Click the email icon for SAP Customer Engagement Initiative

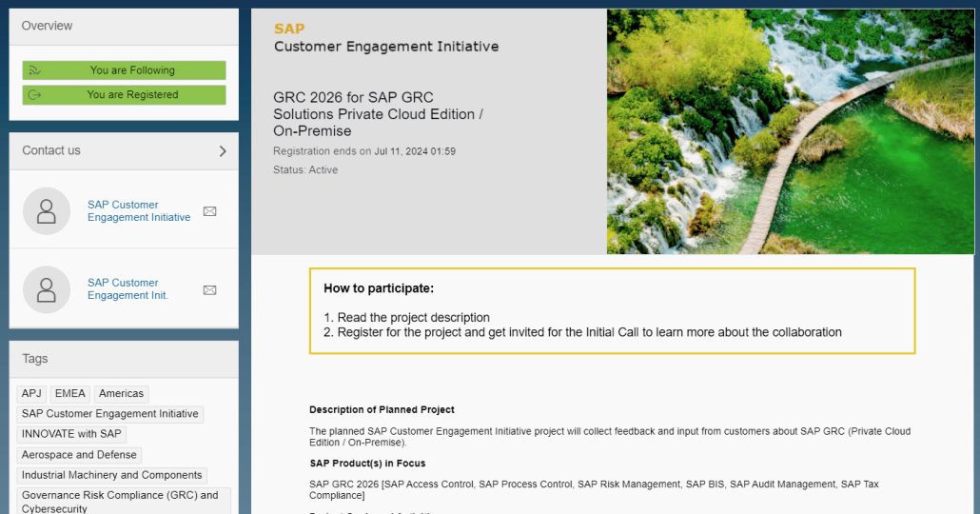pyautogui.click(x=210, y=211)
